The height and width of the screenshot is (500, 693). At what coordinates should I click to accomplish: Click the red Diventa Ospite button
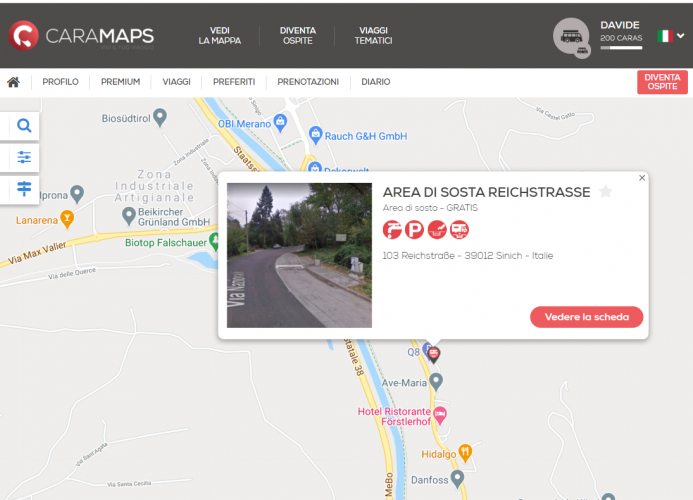[x=662, y=82]
